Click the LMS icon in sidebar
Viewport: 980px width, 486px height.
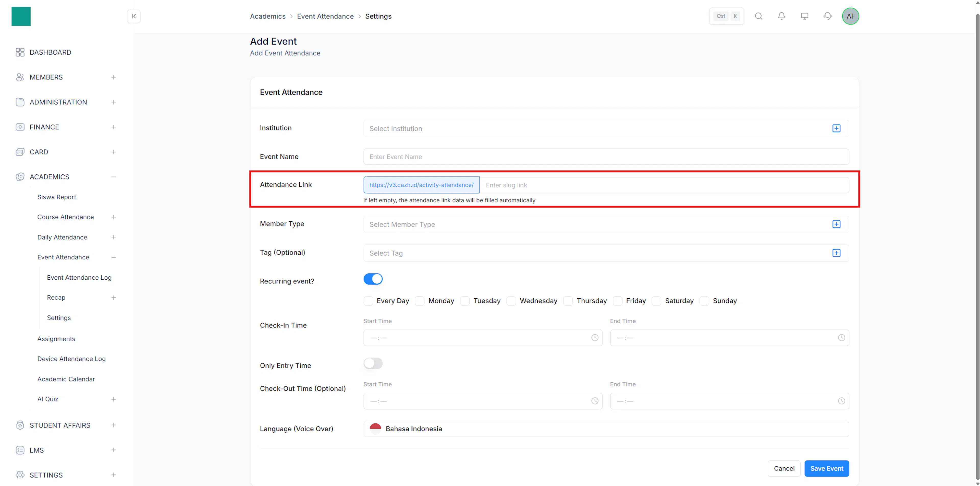point(20,450)
